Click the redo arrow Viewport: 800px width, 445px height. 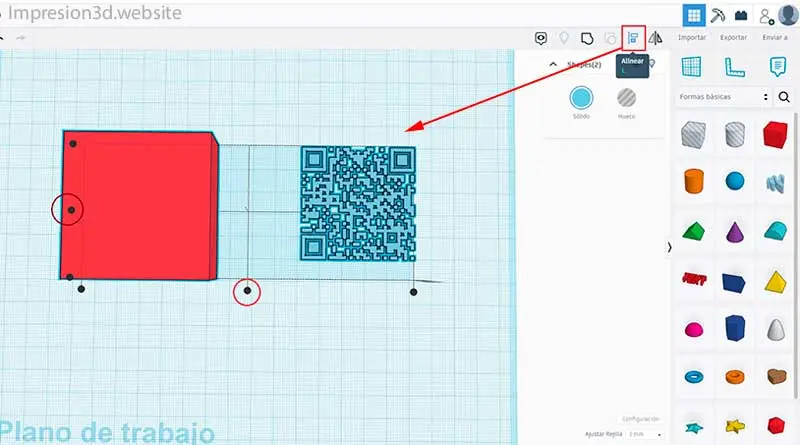pos(21,38)
